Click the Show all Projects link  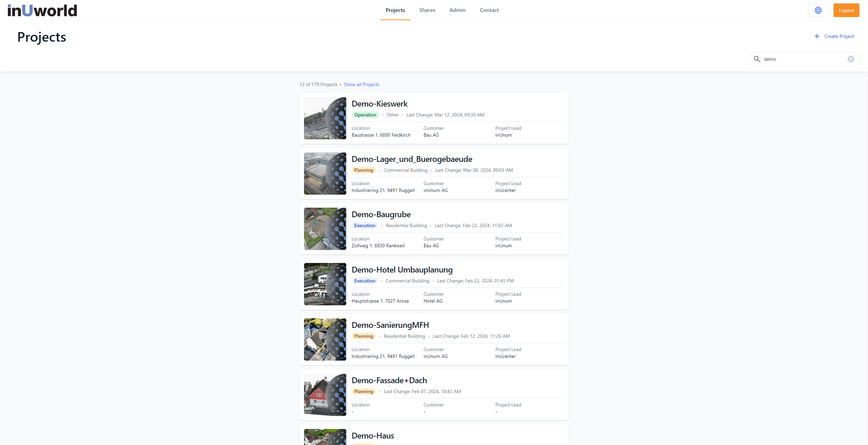(x=361, y=84)
